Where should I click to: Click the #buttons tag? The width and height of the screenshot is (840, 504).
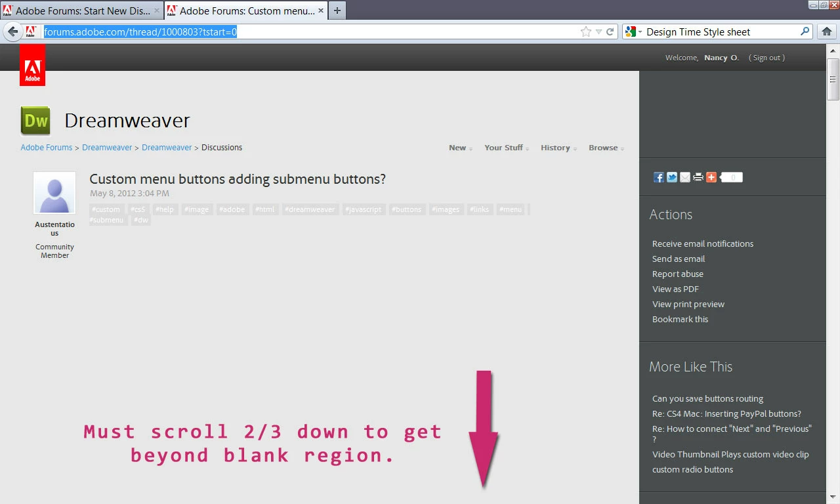point(406,209)
